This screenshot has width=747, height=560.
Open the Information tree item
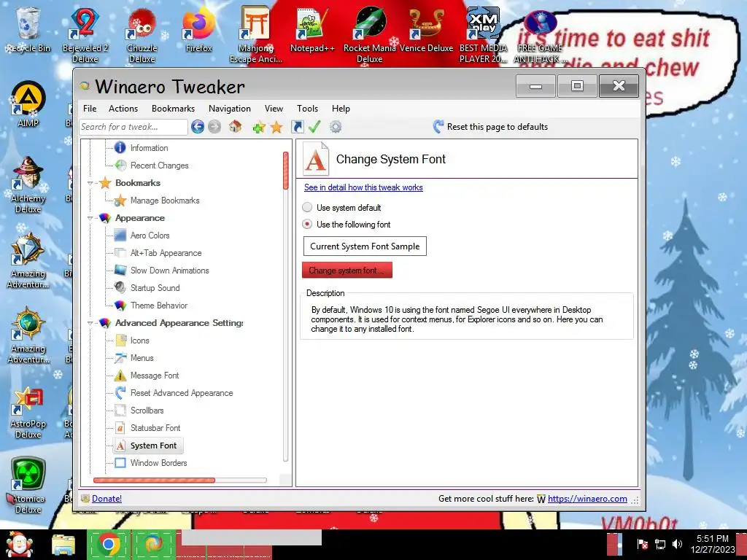(x=149, y=148)
